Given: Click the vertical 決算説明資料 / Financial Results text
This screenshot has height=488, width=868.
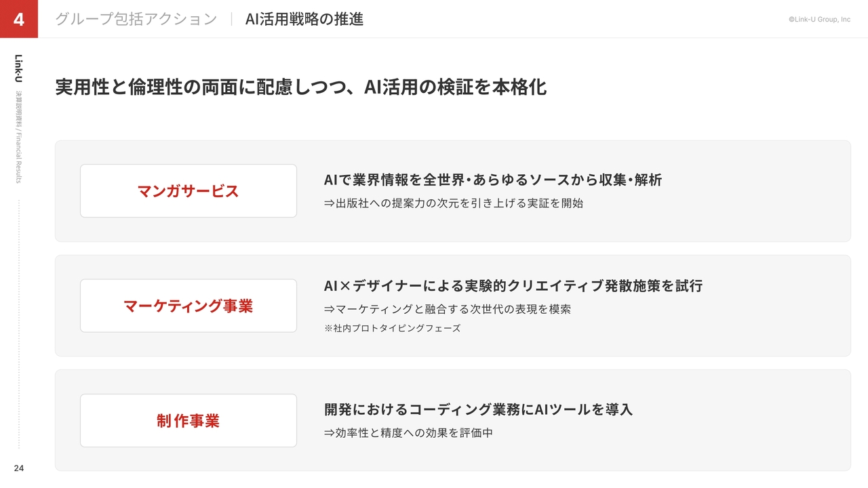Looking at the screenshot, I should coord(19,137).
